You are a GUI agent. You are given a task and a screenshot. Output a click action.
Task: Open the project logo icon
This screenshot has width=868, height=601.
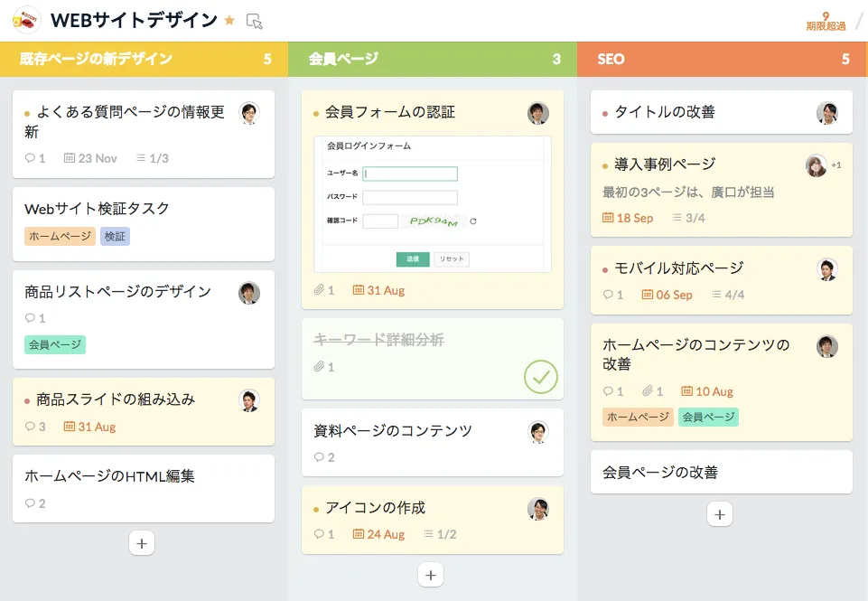[x=26, y=20]
